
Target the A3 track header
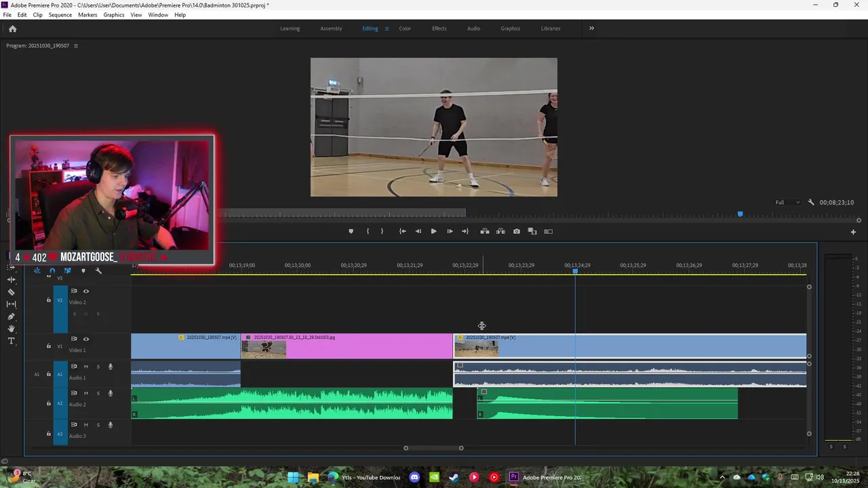(60, 434)
